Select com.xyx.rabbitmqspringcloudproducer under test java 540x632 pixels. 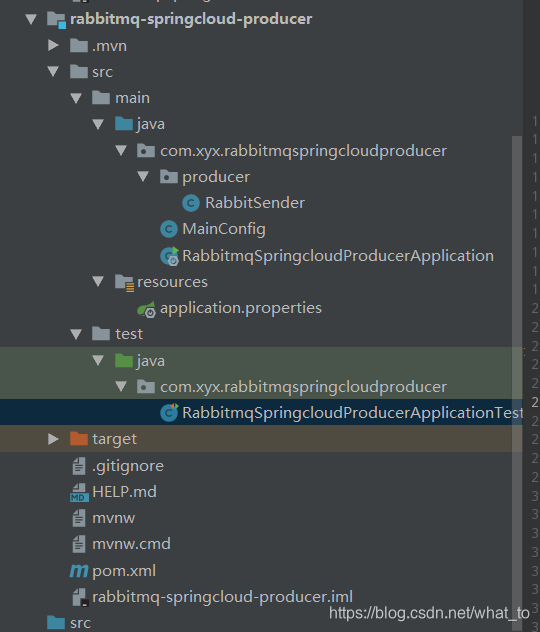(x=303, y=387)
